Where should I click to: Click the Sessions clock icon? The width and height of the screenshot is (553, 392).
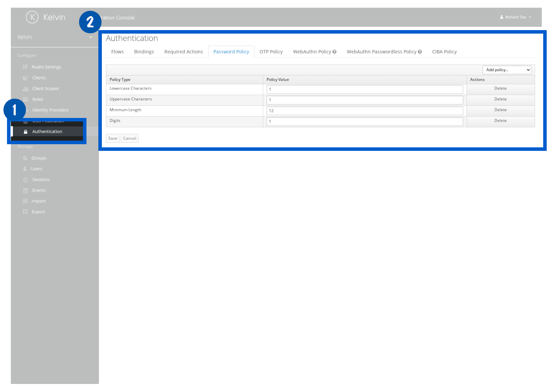click(25, 180)
